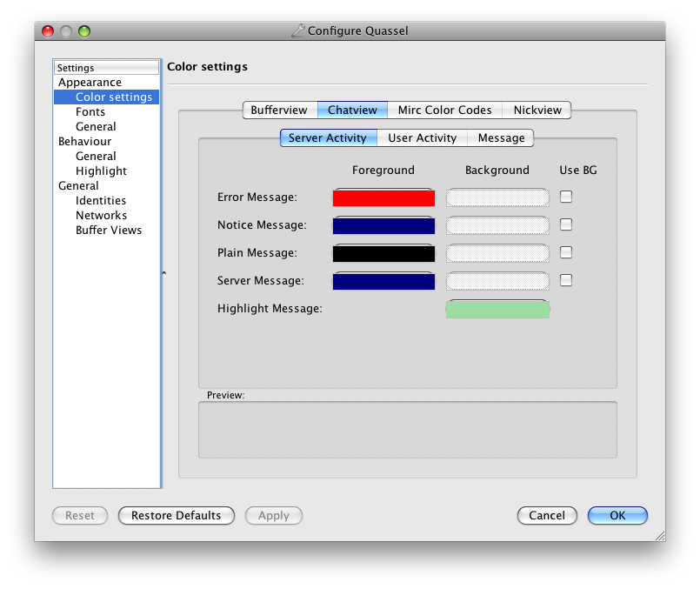Go to the Fonts settings page
700x589 pixels.
(90, 111)
